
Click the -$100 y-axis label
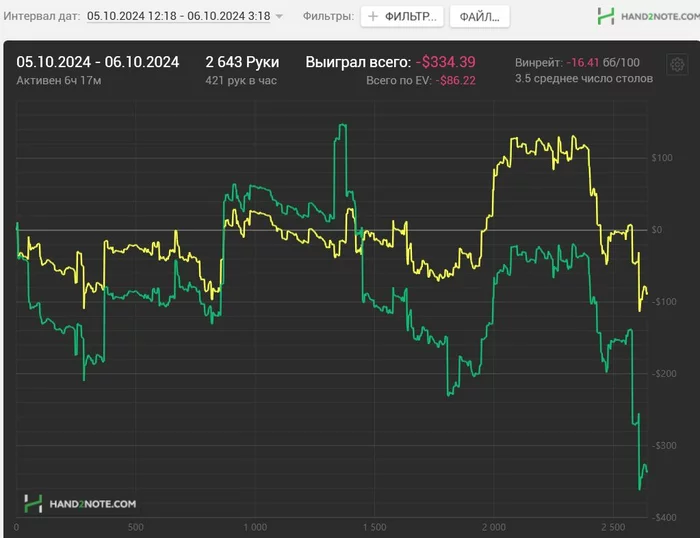pyautogui.click(x=664, y=302)
